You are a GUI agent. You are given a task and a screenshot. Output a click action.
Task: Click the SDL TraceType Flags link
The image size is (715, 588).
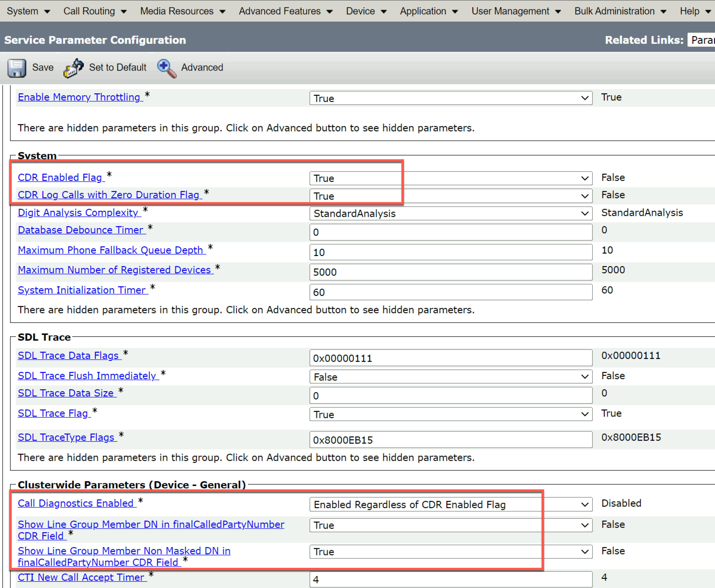click(x=67, y=437)
